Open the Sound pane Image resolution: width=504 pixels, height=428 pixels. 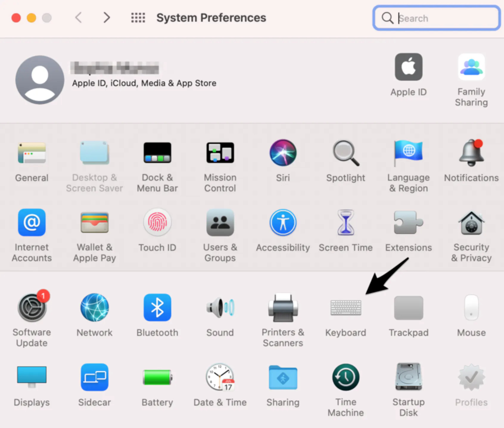(x=220, y=307)
